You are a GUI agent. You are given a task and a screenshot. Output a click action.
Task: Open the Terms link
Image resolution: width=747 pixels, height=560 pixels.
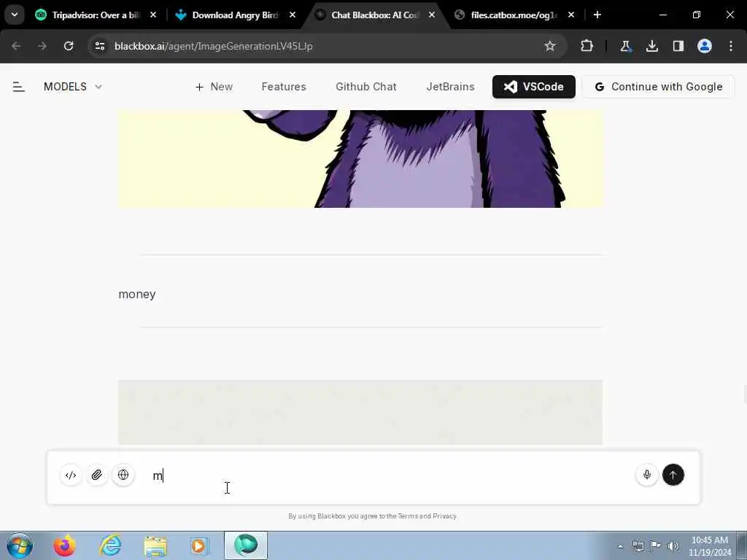pos(407,516)
